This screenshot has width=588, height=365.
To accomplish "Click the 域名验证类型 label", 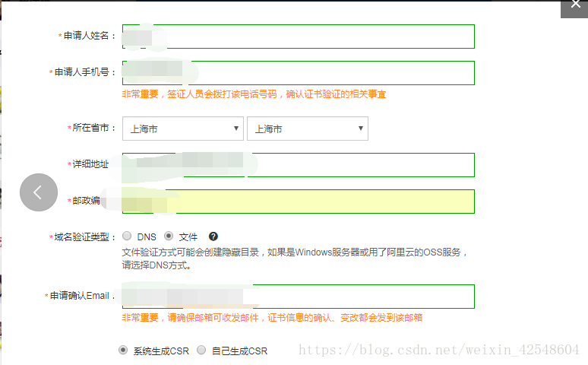I will point(82,237).
